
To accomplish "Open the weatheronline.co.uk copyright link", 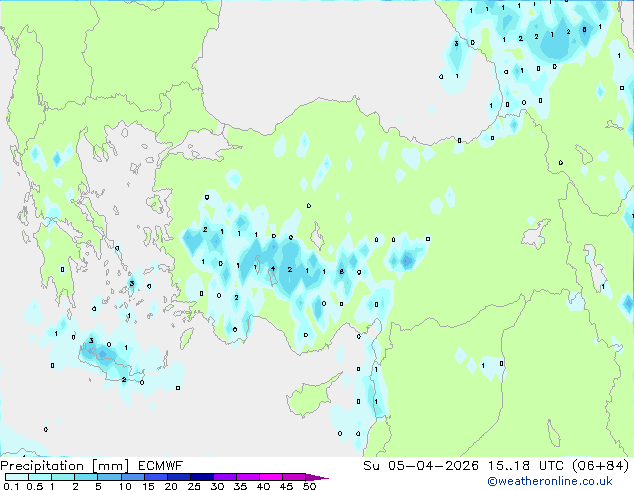I will [550, 481].
